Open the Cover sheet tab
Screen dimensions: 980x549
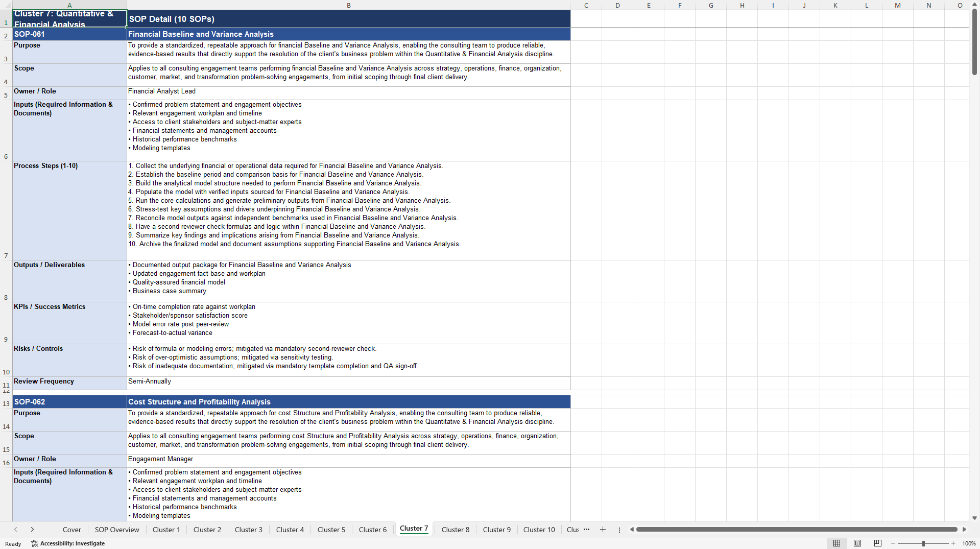[71, 530]
